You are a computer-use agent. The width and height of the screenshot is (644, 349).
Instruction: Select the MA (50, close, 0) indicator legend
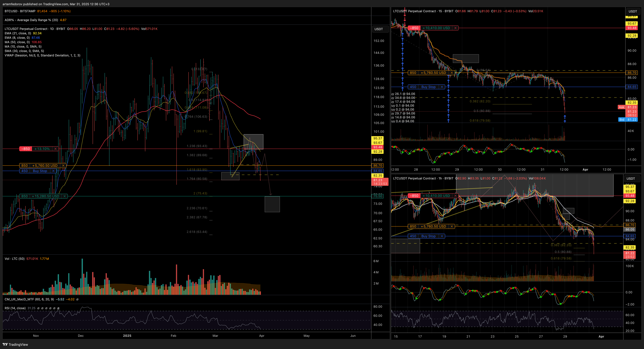pyautogui.click(x=17, y=42)
